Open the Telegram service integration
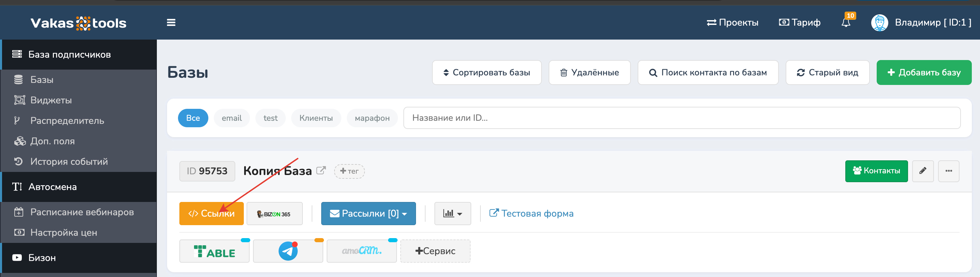This screenshot has height=277, width=980. click(x=288, y=251)
